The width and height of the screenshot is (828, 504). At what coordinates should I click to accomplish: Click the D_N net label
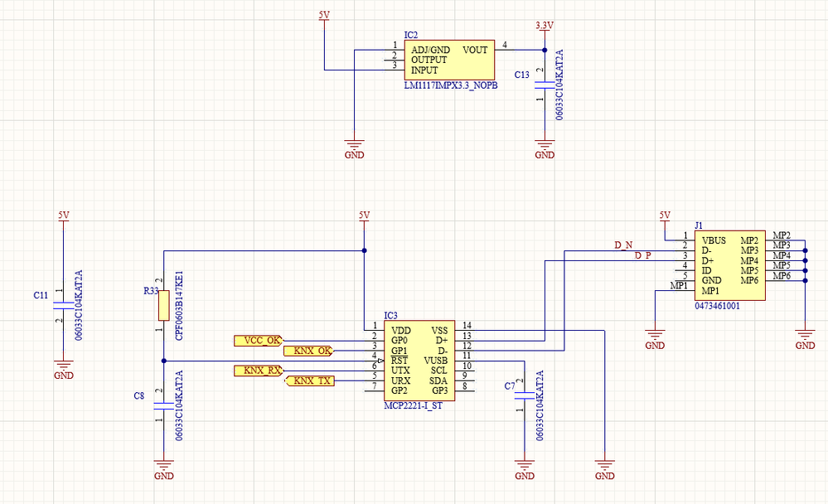(623, 245)
